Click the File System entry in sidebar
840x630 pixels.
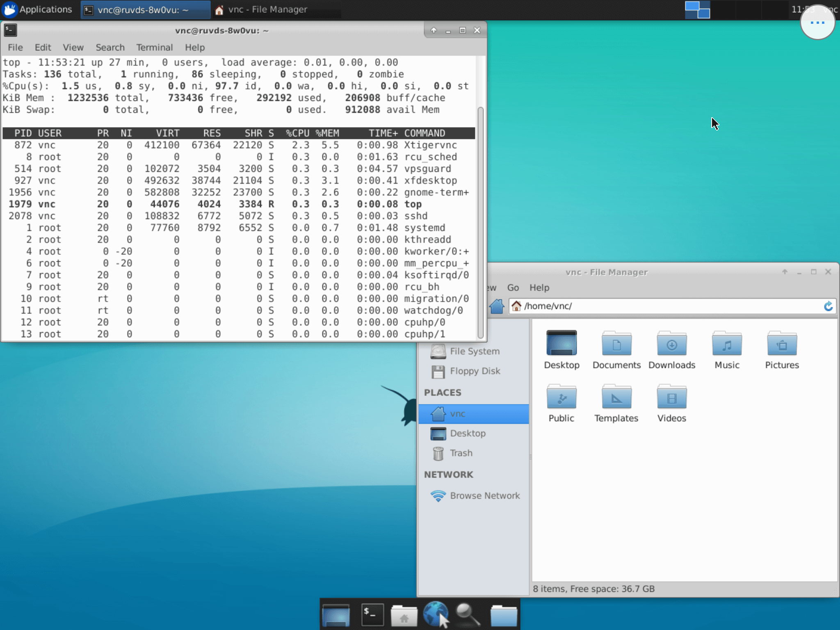[474, 351]
